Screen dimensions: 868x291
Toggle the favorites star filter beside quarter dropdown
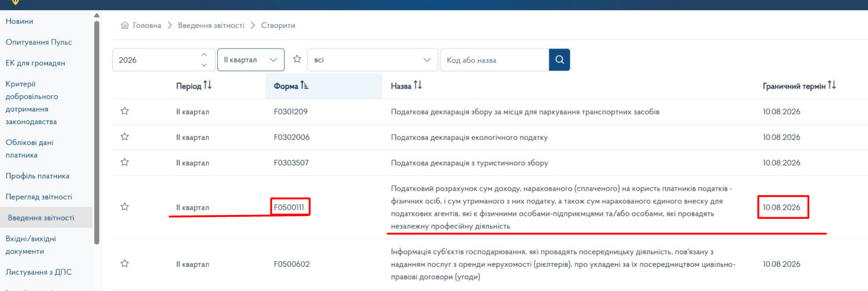(297, 59)
